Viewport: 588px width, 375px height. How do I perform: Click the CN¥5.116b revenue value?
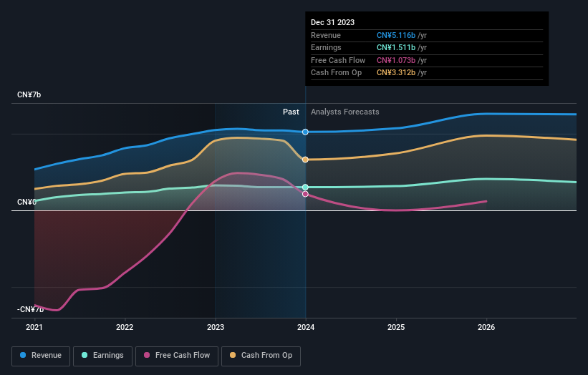pyautogui.click(x=396, y=35)
